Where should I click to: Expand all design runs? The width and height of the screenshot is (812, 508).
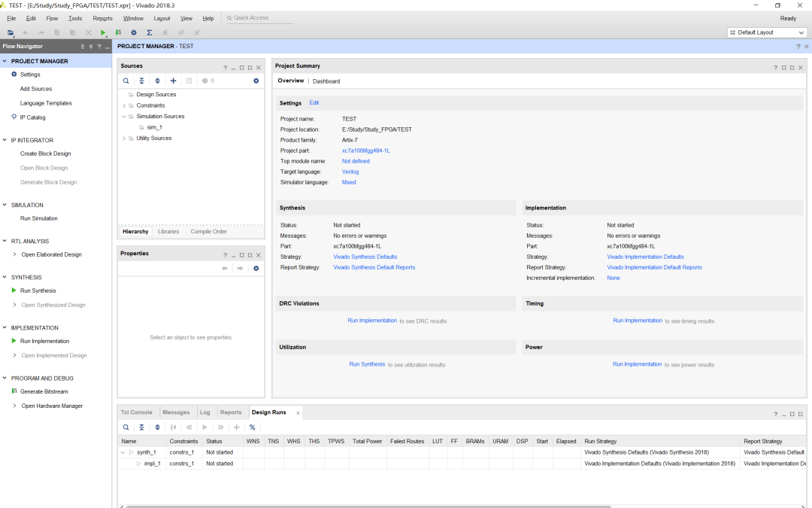[157, 427]
